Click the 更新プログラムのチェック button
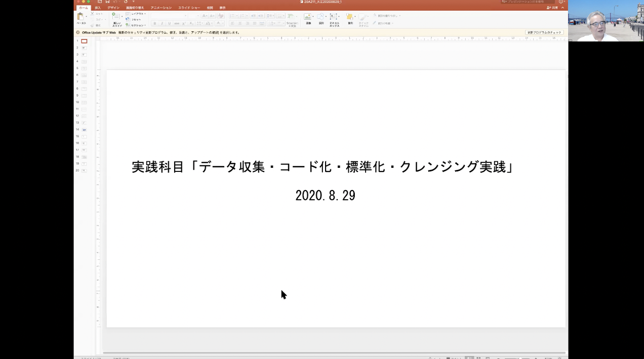 (544, 32)
